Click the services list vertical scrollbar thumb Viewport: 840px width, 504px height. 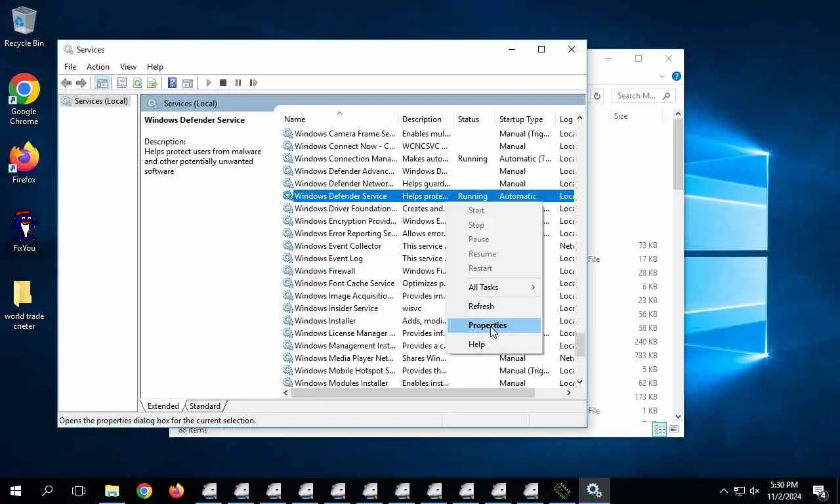tap(579, 345)
